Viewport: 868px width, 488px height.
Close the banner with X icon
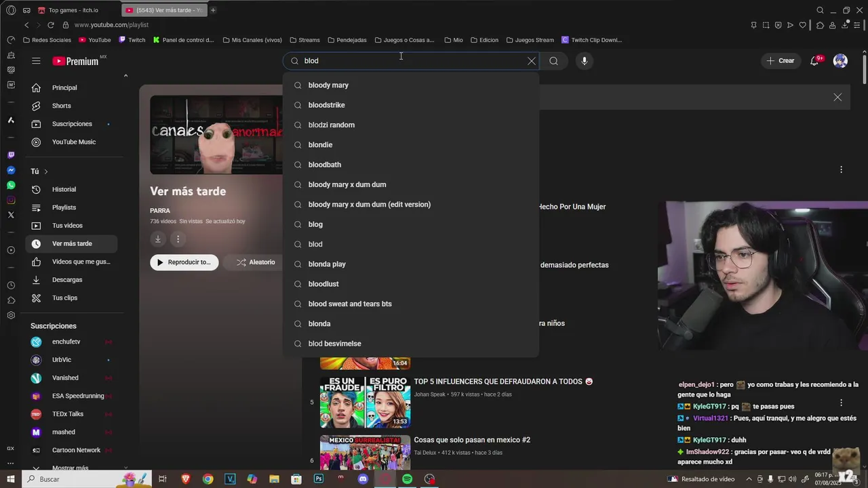(x=837, y=98)
